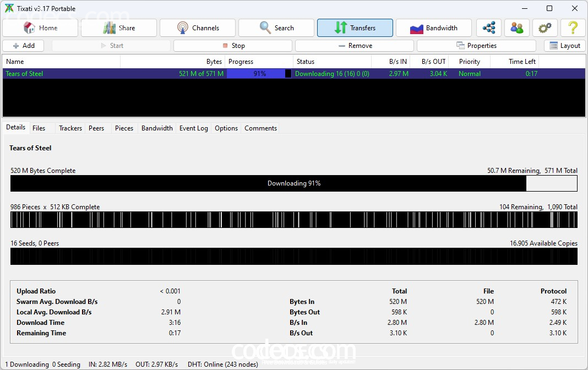Sort by B/s IN column header
This screenshot has width=588, height=370.
(391, 62)
